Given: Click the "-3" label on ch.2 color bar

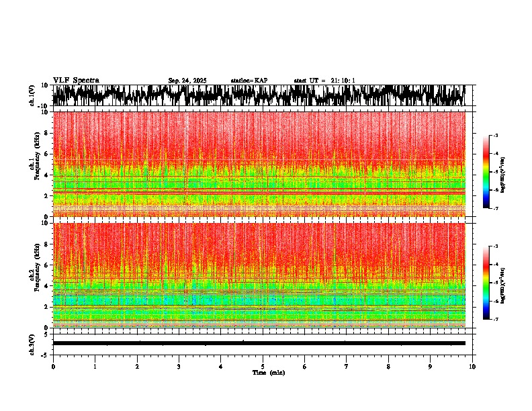Looking at the screenshot, I should (495, 246).
